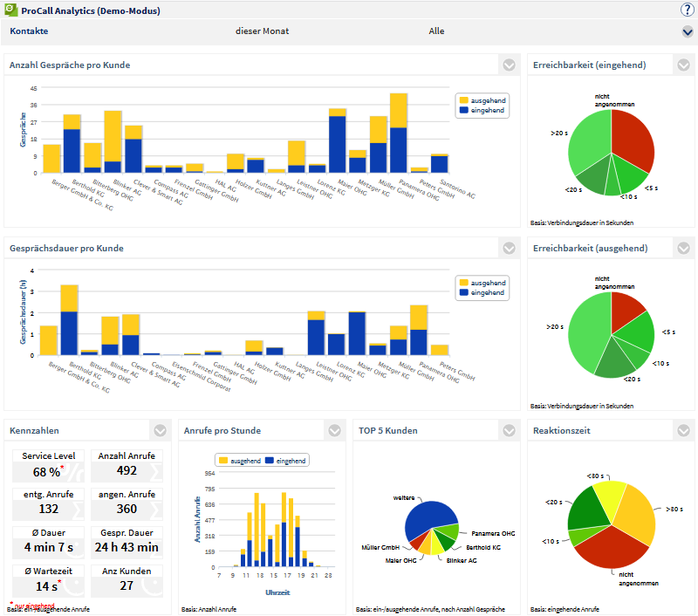Click the 'Basis: Anzahl Anrufe' footnote
Image resolution: width=698 pixels, height=616 pixels.
coord(209,609)
